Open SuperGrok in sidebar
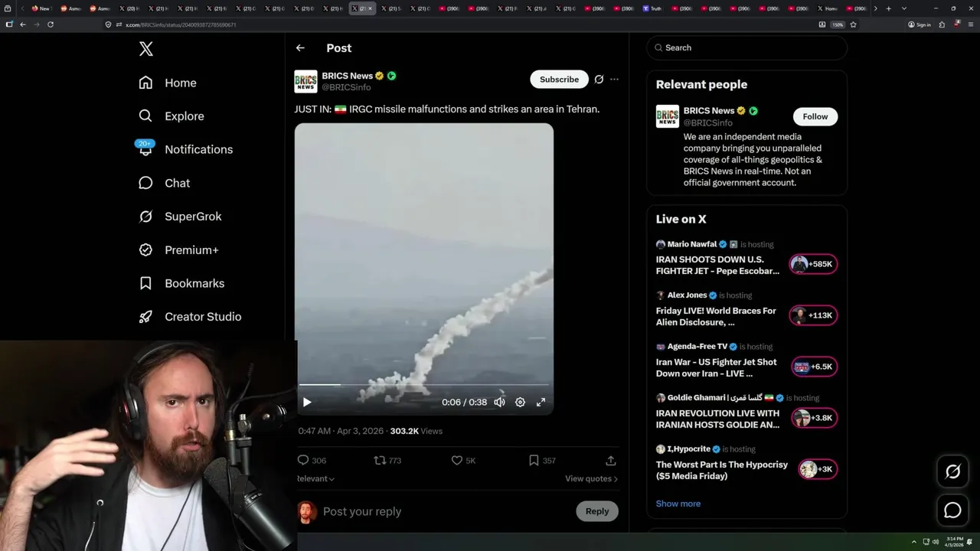 pos(180,217)
